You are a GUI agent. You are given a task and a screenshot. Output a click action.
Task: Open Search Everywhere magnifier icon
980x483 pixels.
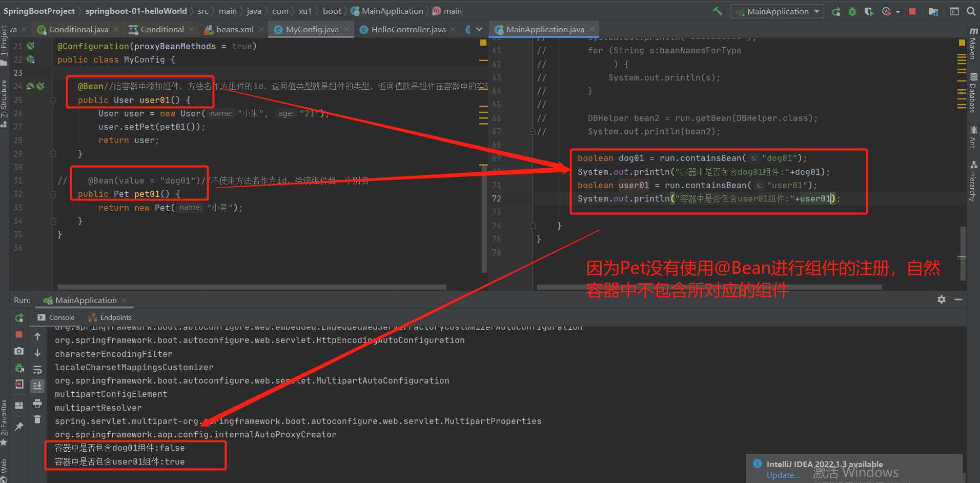pyautogui.click(x=971, y=11)
